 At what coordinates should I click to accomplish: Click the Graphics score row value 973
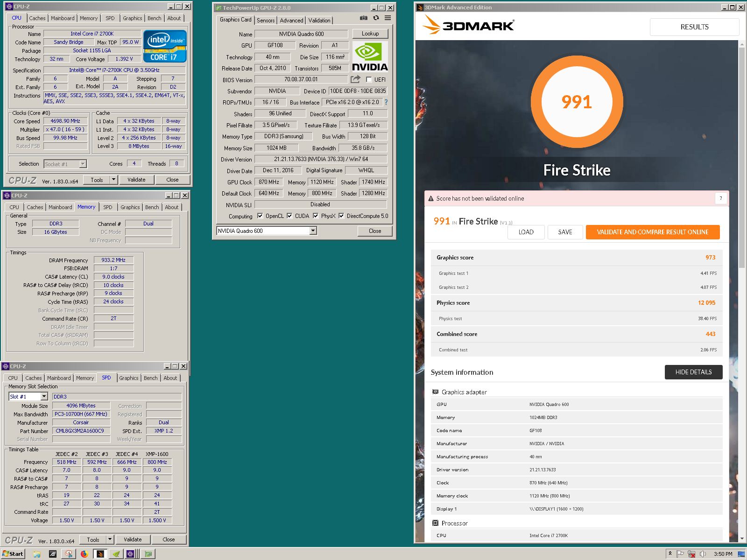coord(710,258)
